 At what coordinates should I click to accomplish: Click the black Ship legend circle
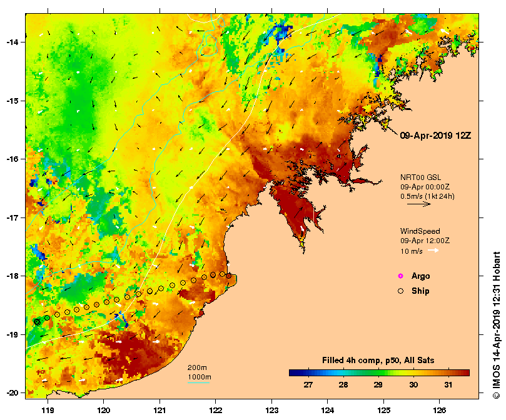point(400,291)
